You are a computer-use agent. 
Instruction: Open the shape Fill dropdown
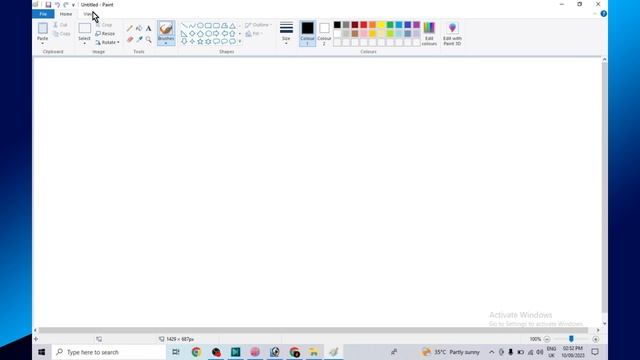click(x=254, y=33)
